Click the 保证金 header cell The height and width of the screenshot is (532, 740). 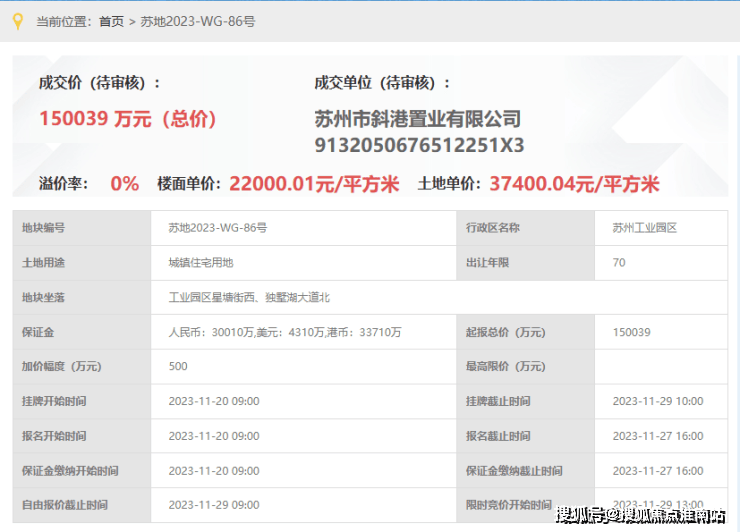tap(82, 332)
